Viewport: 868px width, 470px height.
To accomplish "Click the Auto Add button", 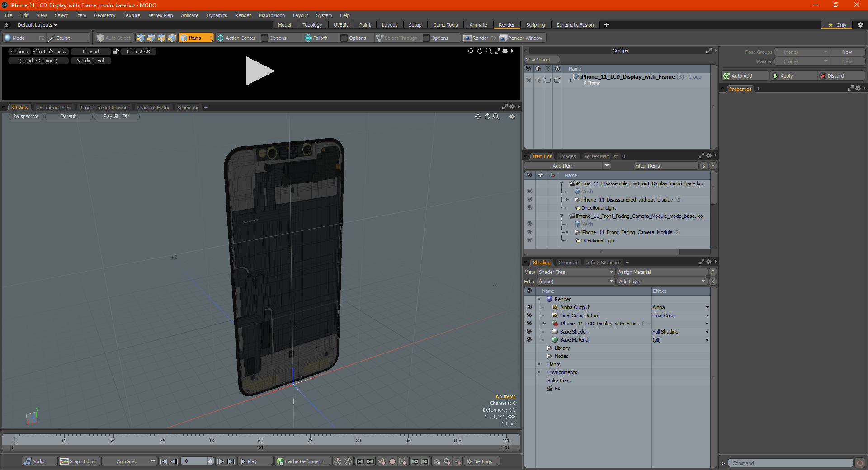I will (745, 76).
